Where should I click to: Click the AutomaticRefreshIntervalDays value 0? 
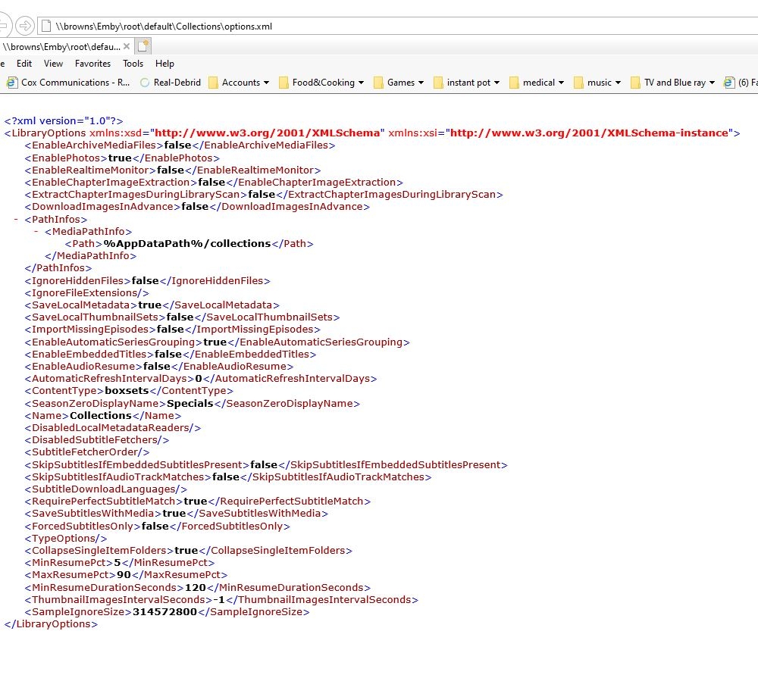(x=198, y=379)
